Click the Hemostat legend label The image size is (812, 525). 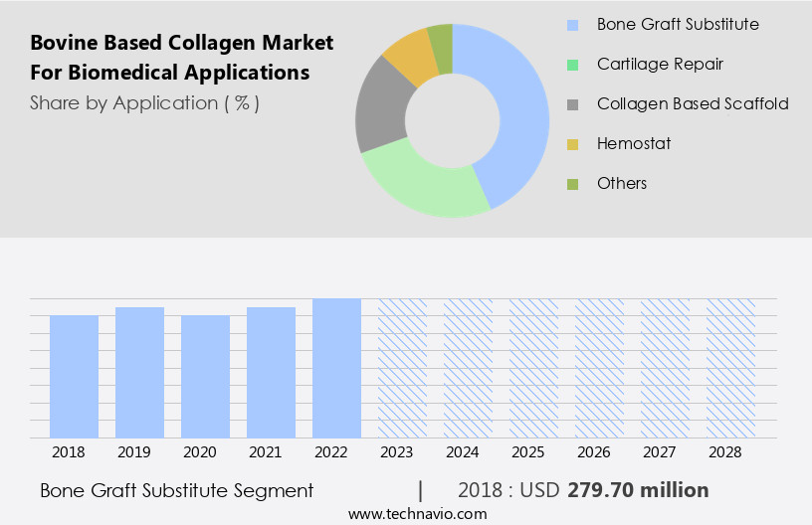click(x=634, y=144)
